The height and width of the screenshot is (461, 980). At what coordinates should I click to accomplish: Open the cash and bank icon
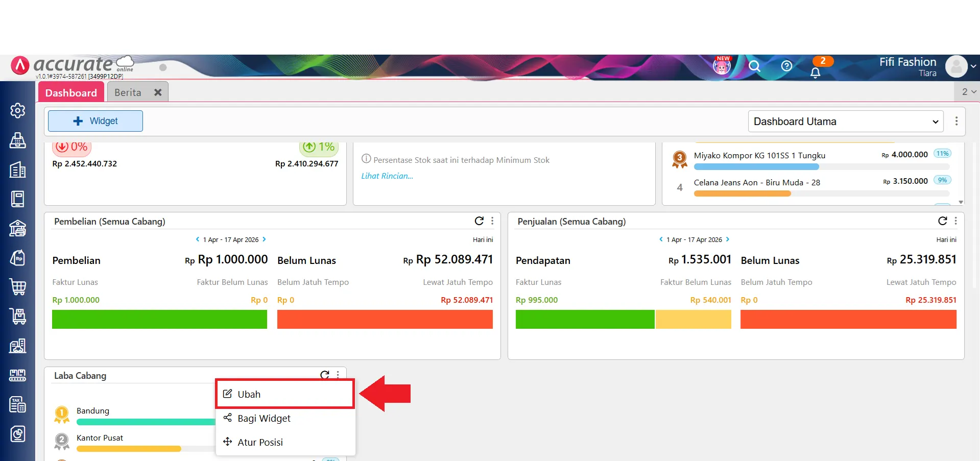coord(18,228)
